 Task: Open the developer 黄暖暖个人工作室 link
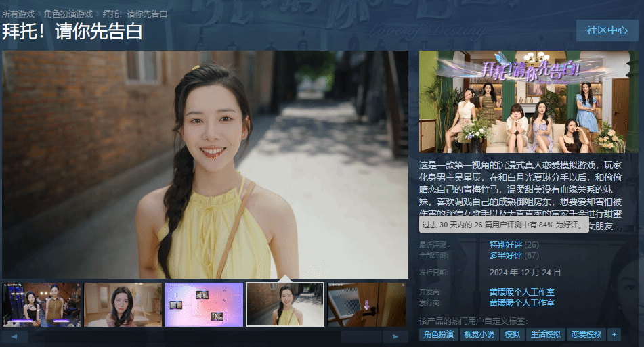pyautogui.click(x=521, y=292)
